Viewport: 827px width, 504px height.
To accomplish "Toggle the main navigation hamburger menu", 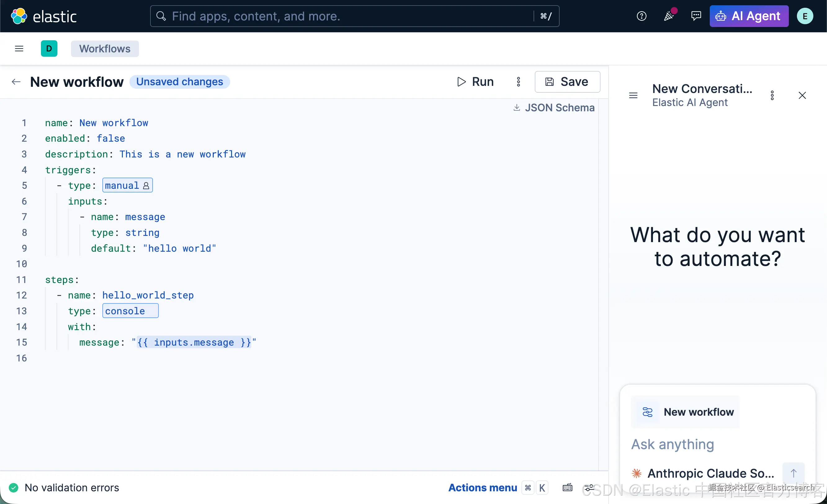I will (19, 49).
